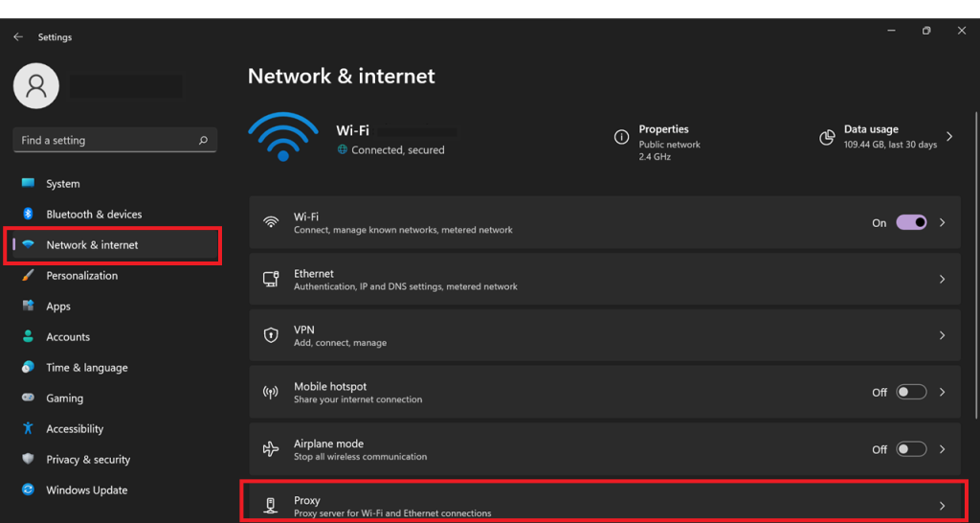Select Bluetooth & devices in sidebar
980x523 pixels.
pos(115,214)
